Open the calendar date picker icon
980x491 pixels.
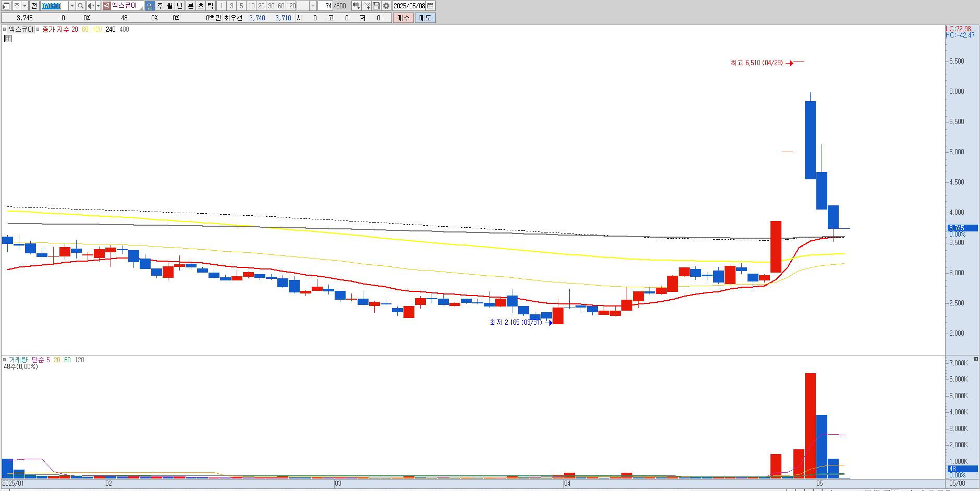click(431, 6)
